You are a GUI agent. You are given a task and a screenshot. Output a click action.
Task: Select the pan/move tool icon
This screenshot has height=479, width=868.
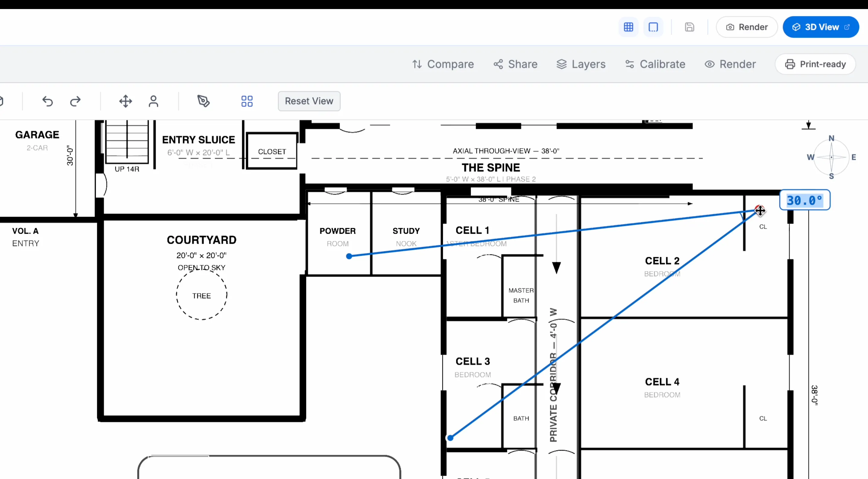click(x=125, y=101)
